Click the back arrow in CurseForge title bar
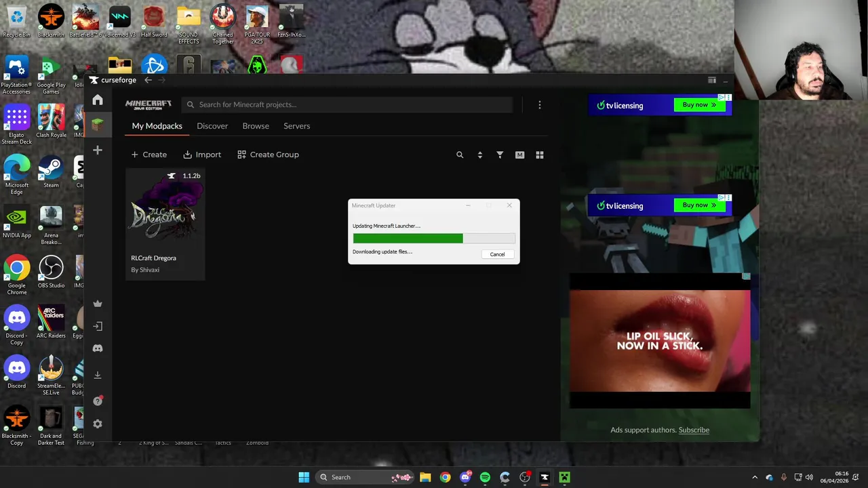The image size is (868, 488). tap(148, 80)
